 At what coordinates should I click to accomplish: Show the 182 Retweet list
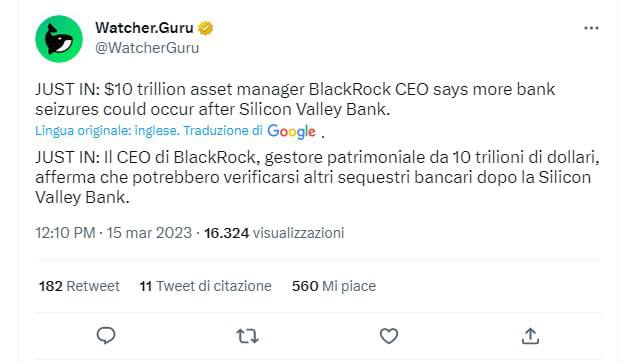tap(79, 286)
